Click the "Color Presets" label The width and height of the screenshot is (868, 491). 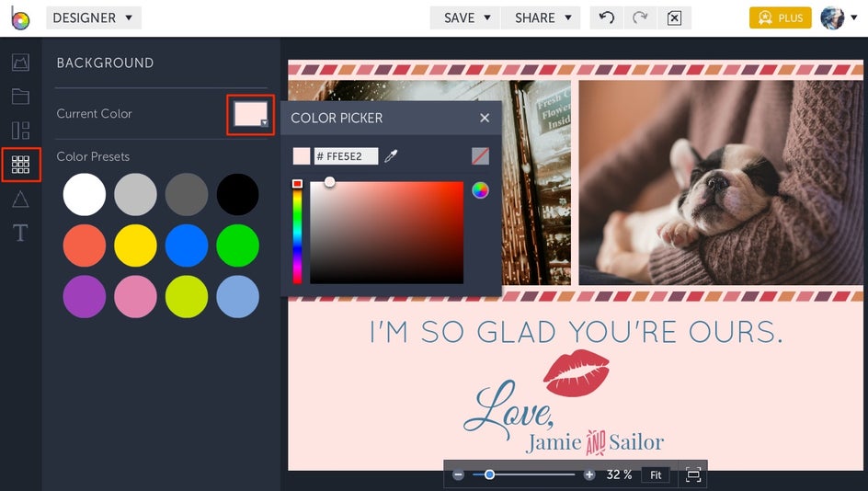pos(93,156)
